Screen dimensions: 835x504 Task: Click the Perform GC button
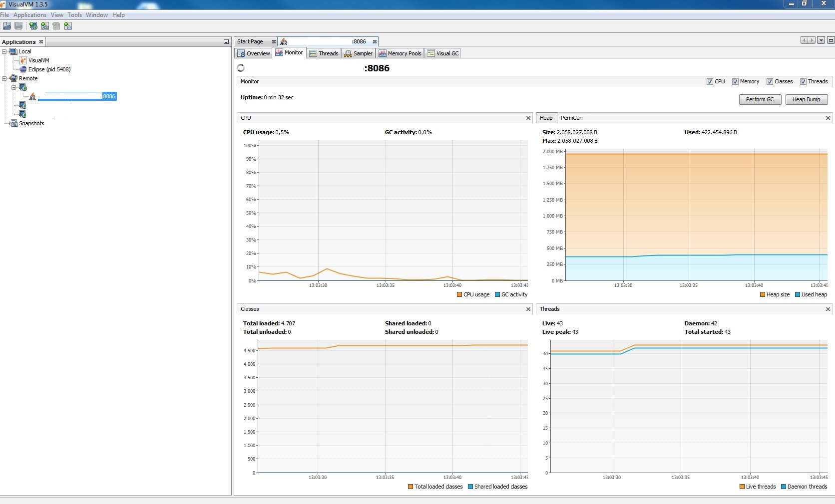click(760, 99)
